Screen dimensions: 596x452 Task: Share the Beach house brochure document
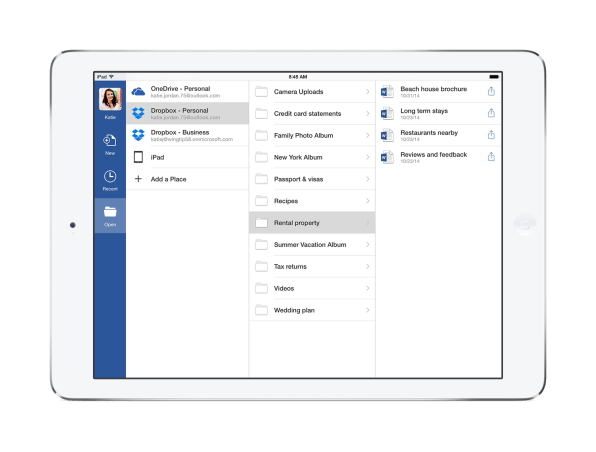(491, 91)
